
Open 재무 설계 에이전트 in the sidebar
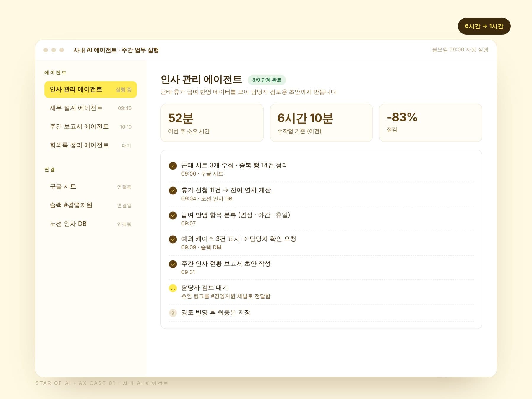pyautogui.click(x=90, y=108)
